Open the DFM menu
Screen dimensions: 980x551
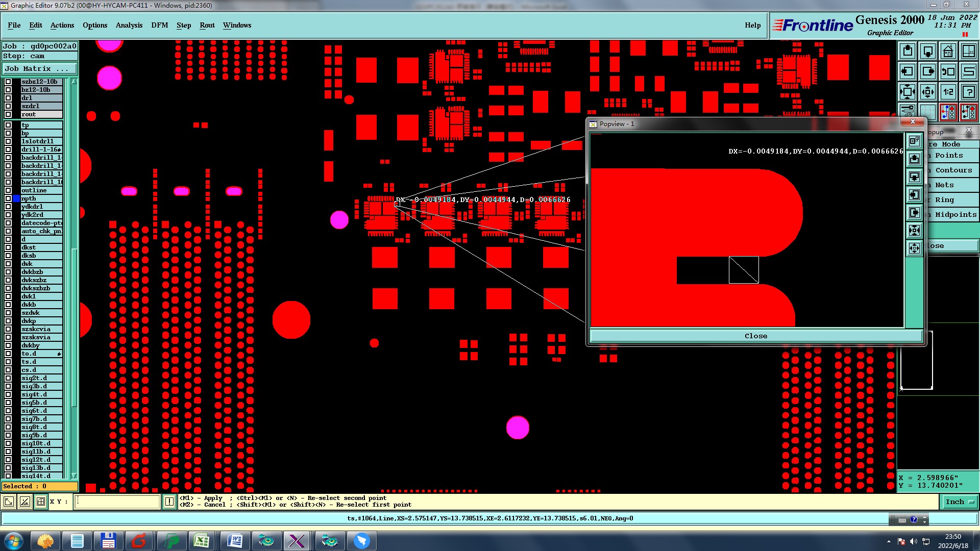(160, 25)
